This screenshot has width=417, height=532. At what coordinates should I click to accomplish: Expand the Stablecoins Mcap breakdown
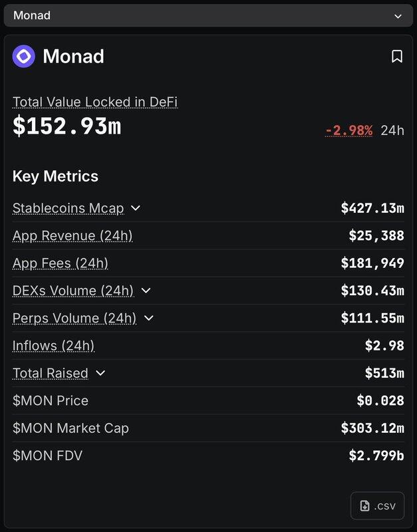(x=136, y=208)
